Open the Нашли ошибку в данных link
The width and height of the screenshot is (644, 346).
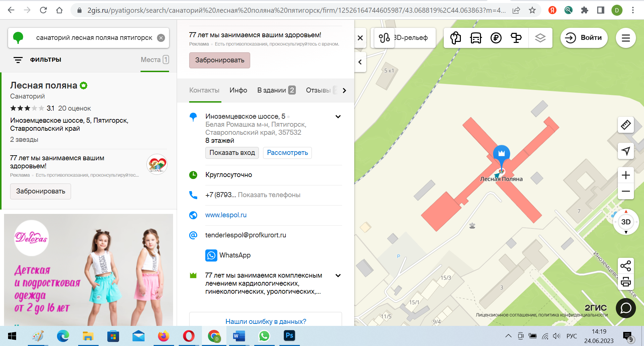tap(266, 322)
